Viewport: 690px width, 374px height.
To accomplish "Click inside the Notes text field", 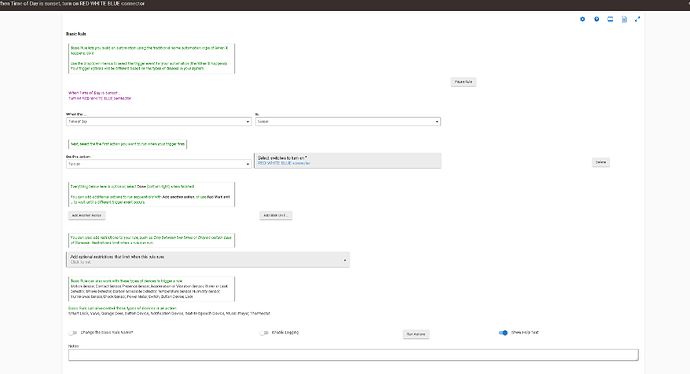I will tap(353, 355).
